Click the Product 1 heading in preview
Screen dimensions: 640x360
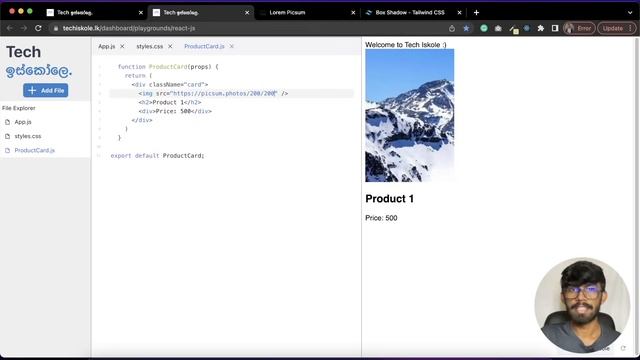click(x=389, y=199)
